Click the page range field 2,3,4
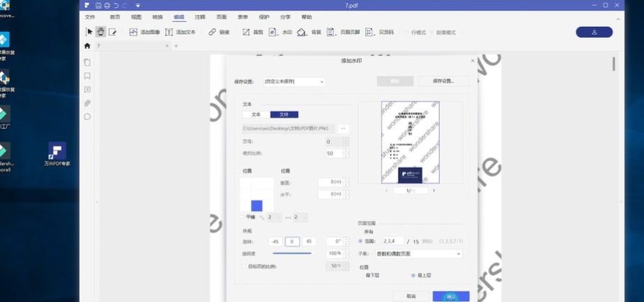The width and height of the screenshot is (644, 302). (x=393, y=241)
